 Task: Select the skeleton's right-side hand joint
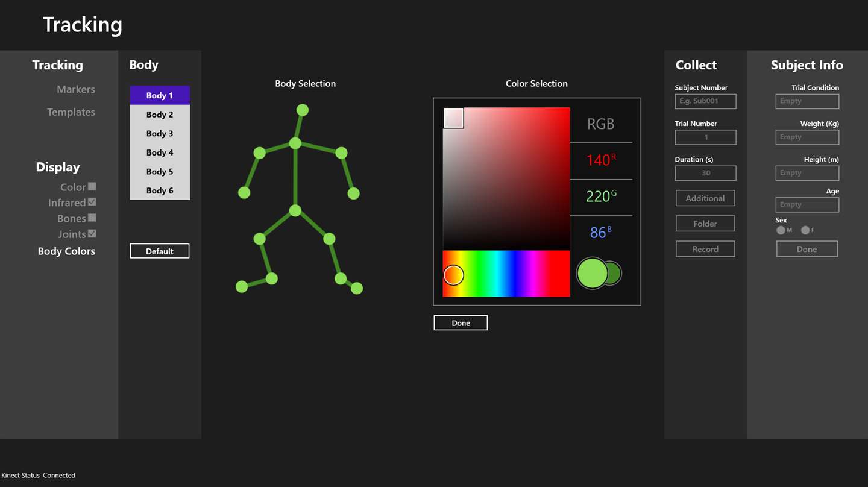[353, 193]
